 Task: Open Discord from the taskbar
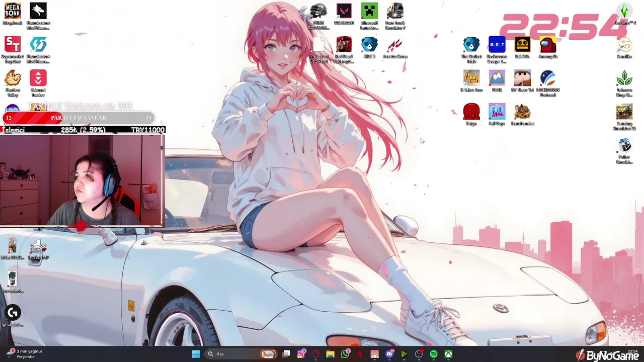(389, 354)
